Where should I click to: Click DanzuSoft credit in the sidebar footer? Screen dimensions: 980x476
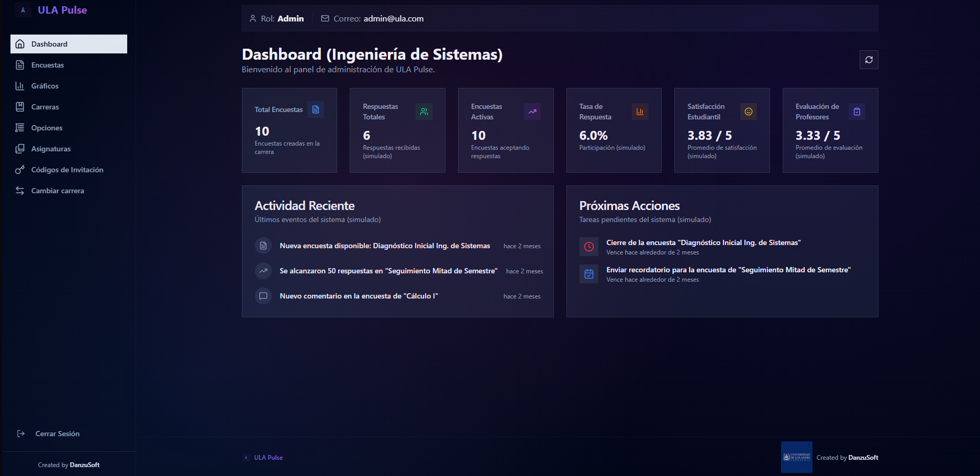coord(84,465)
